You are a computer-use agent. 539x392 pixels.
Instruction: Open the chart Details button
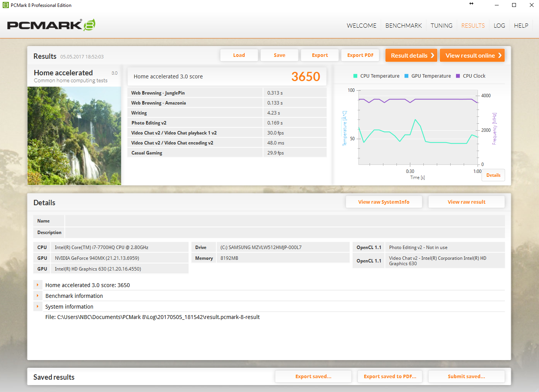493,175
